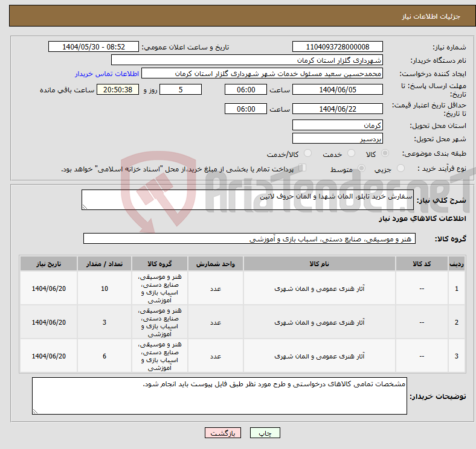Viewport: 476px width, 449px height.
Task: Click the ردیف column header
Action: tap(457, 264)
